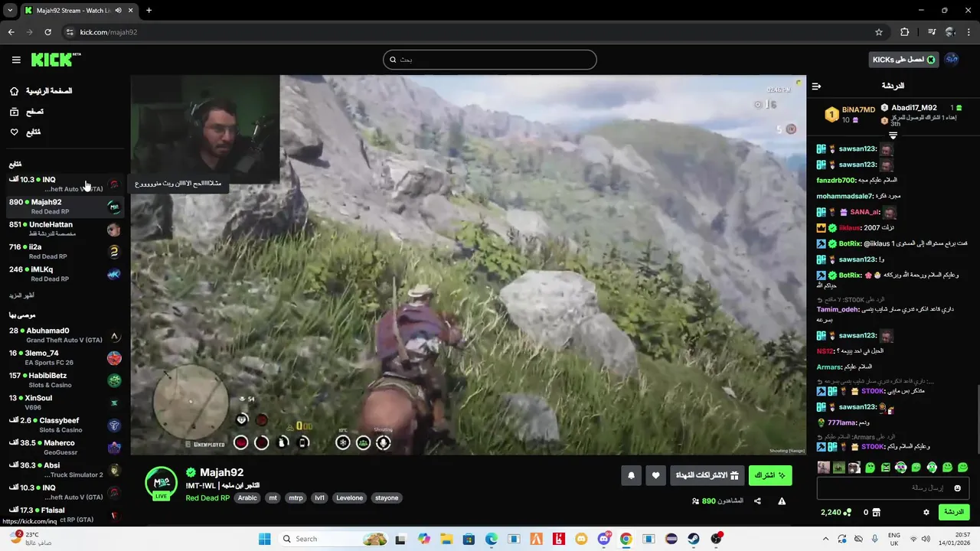
Task: Open browser extensions puzzle icon
Action: click(904, 32)
